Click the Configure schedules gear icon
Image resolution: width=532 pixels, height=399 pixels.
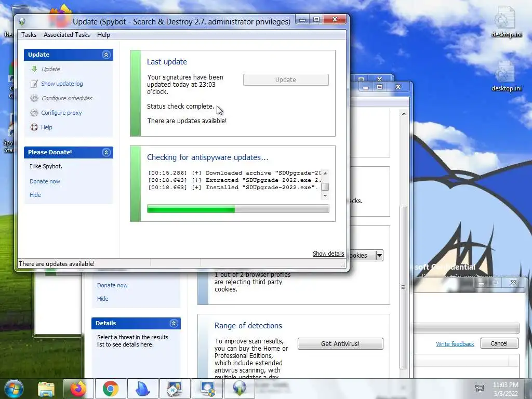tap(34, 98)
